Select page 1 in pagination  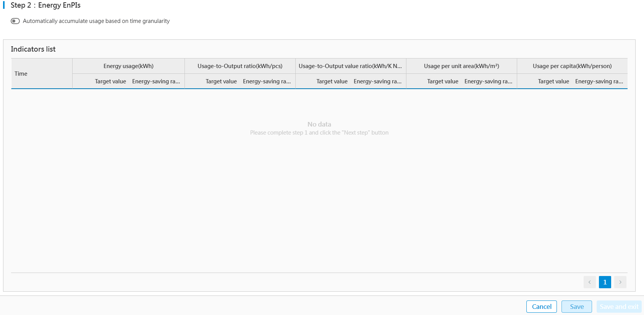[605, 282]
